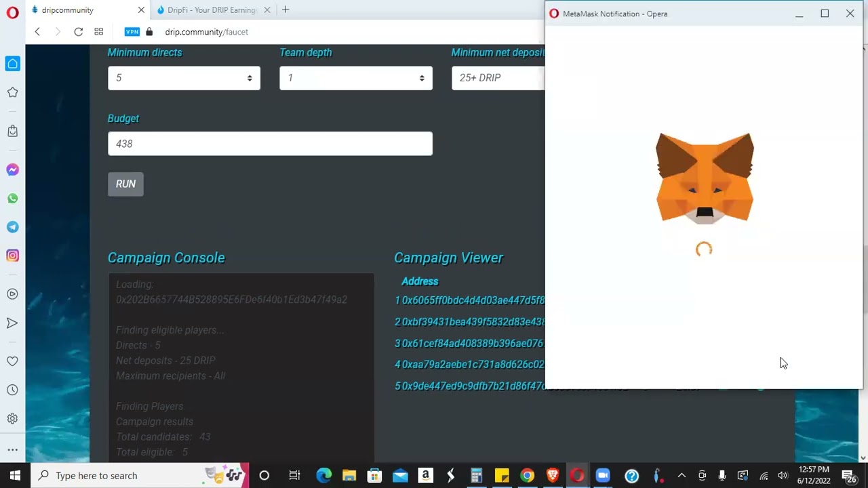Screen dimensions: 868x488
Task: Open Zoom from the taskbar
Action: tap(603, 475)
